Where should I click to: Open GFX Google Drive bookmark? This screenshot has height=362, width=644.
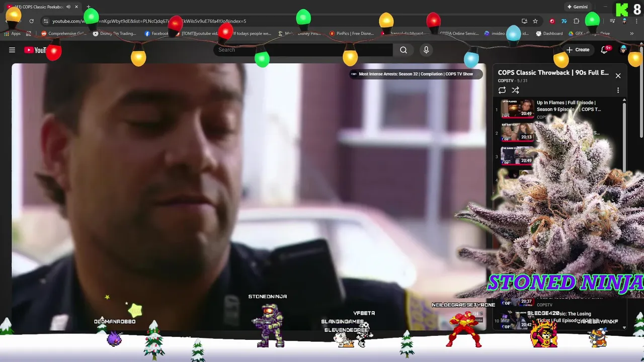click(589, 34)
